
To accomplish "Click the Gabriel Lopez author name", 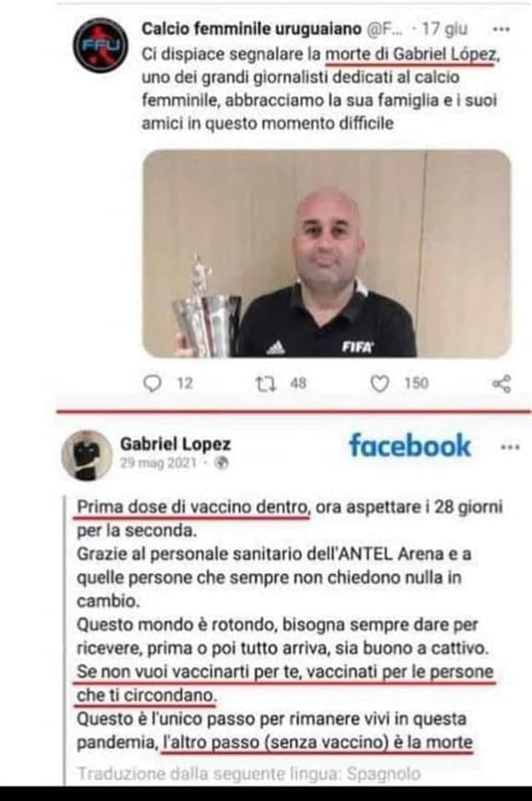I will (175, 444).
